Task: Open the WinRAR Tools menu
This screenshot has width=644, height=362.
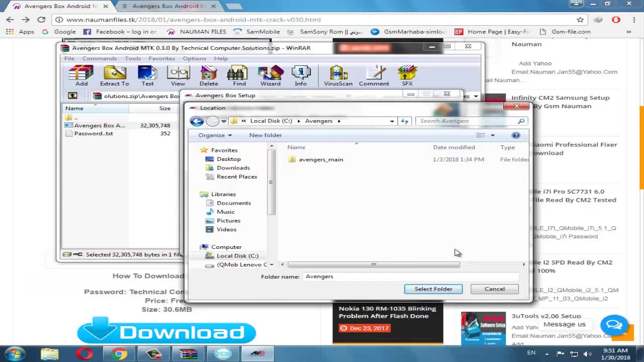Action: tap(133, 59)
